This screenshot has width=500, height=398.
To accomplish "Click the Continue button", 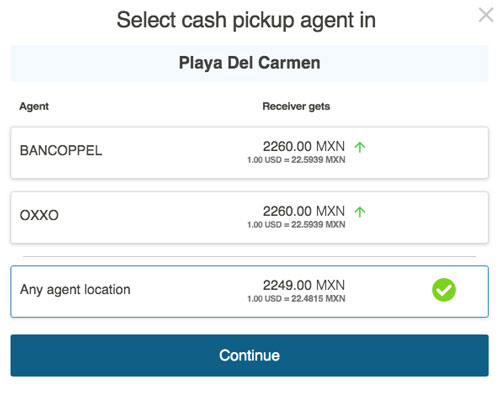I will tap(249, 355).
